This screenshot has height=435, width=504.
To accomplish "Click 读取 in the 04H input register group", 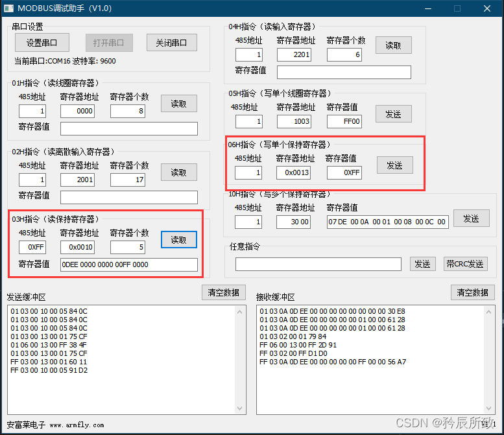I will [394, 45].
